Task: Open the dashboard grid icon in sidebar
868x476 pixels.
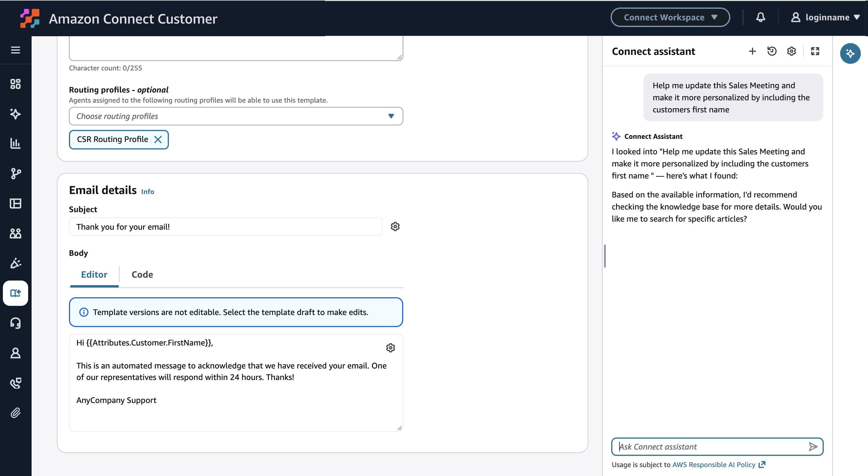Action: pyautogui.click(x=16, y=84)
